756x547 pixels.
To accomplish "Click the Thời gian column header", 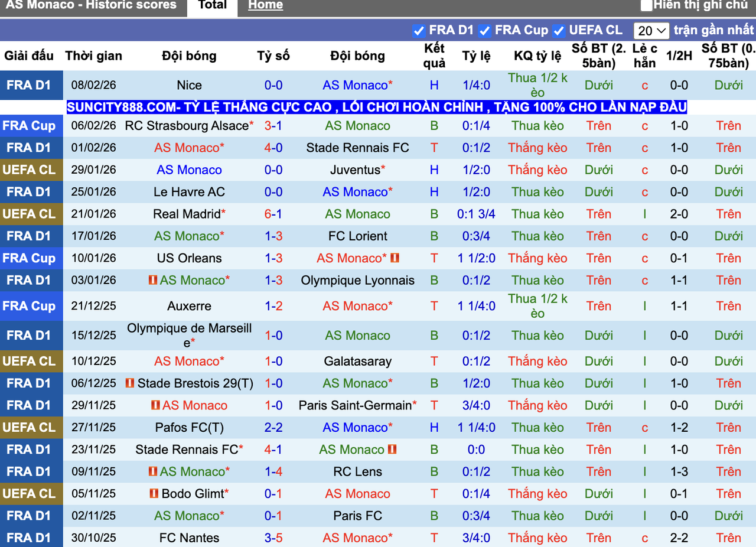I will coord(94,56).
